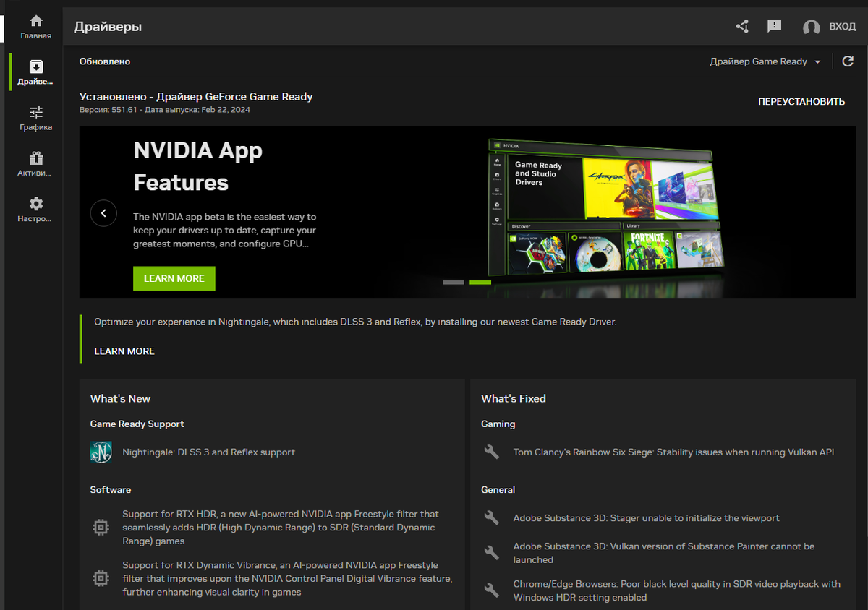Open LEARN MORE link under Nightingale notice
The height and width of the screenshot is (610, 868).
click(124, 351)
